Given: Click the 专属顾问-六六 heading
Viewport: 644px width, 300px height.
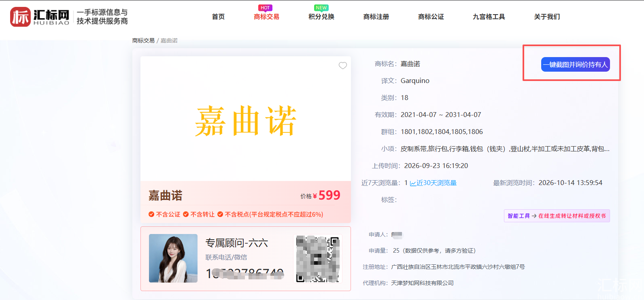Looking at the screenshot, I should click(237, 243).
